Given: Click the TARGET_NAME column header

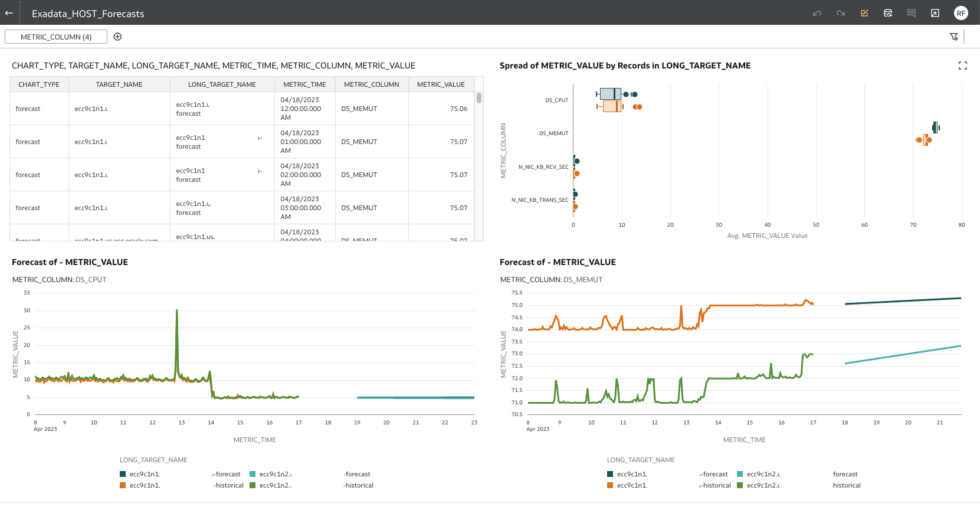Looking at the screenshot, I should coord(119,84).
